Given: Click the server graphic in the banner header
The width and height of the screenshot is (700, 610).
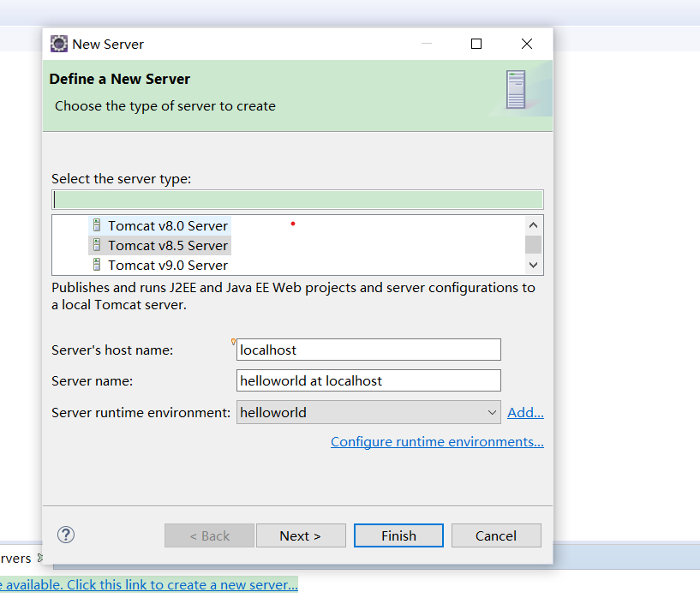Looking at the screenshot, I should click(x=516, y=89).
